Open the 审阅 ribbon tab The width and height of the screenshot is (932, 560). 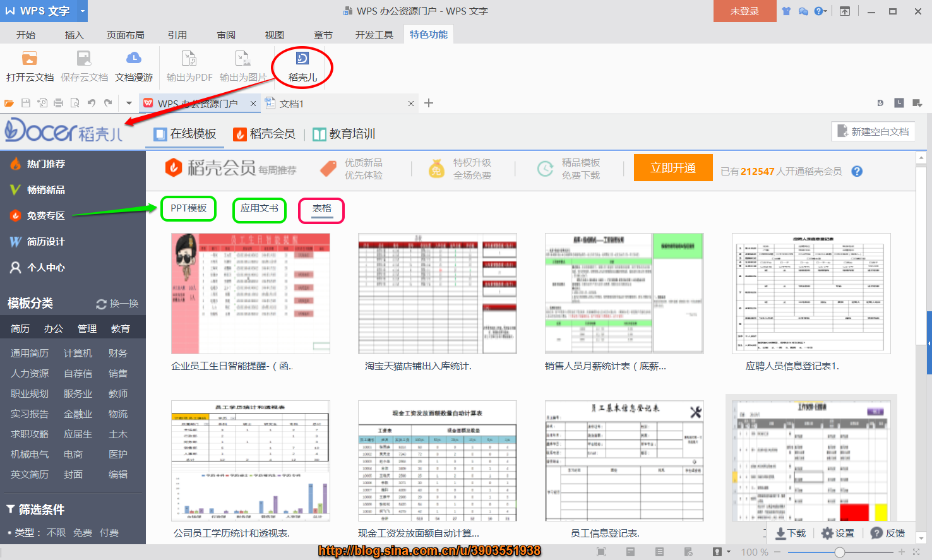point(226,35)
